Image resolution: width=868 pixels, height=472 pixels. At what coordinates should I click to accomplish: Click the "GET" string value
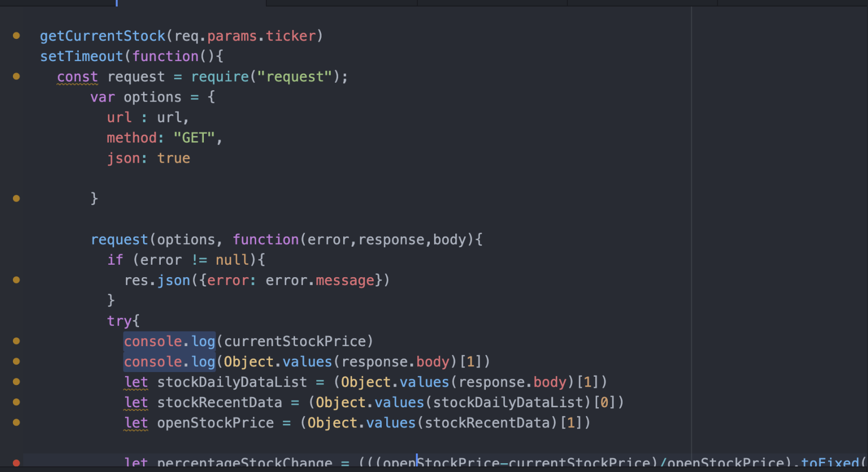[194, 138]
